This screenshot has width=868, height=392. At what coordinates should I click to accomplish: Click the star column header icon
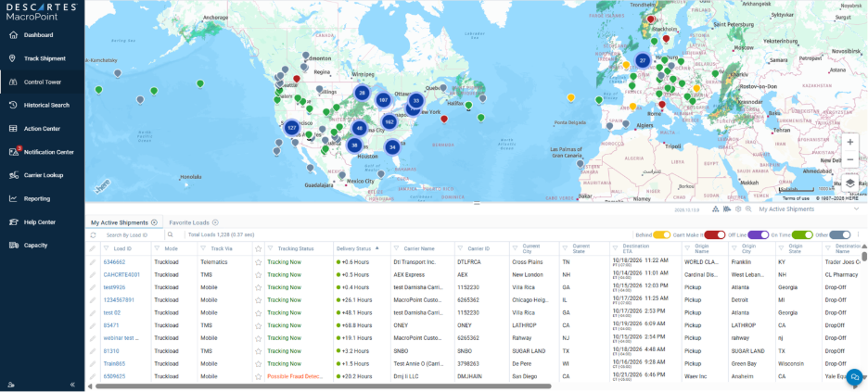point(258,248)
